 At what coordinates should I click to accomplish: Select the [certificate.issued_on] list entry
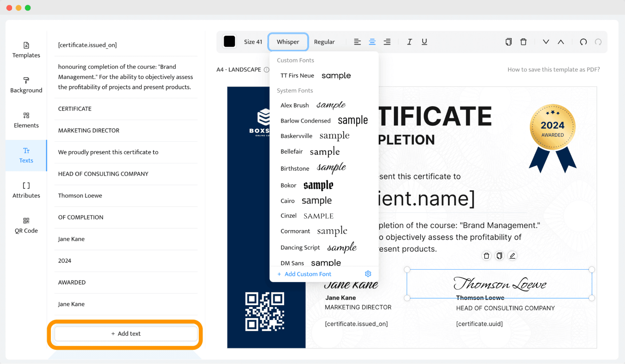126,45
